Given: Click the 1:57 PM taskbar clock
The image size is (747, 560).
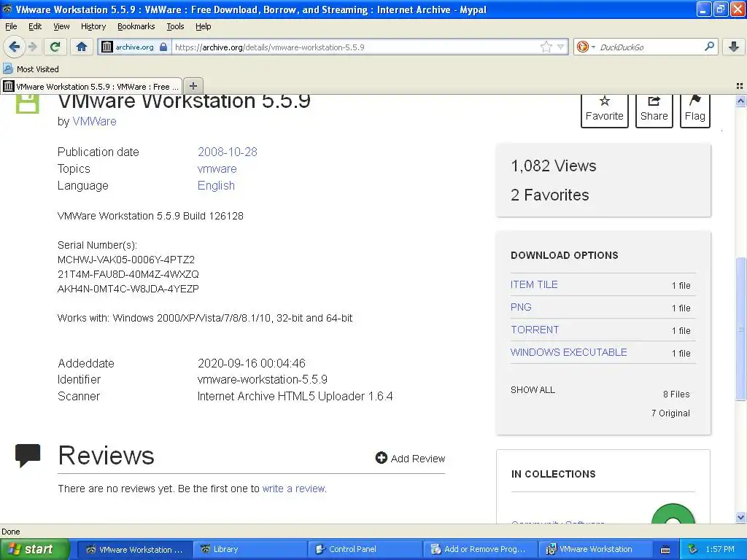Looking at the screenshot, I should click(x=720, y=549).
